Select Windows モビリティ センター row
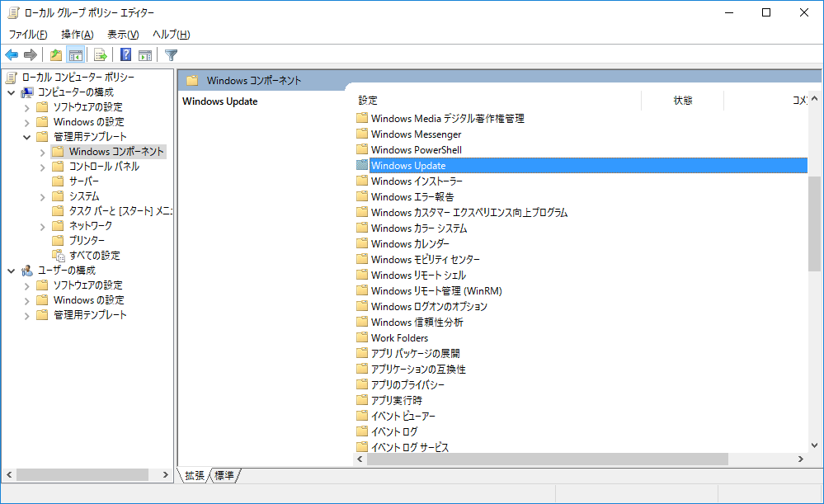The width and height of the screenshot is (824, 504). point(425,259)
